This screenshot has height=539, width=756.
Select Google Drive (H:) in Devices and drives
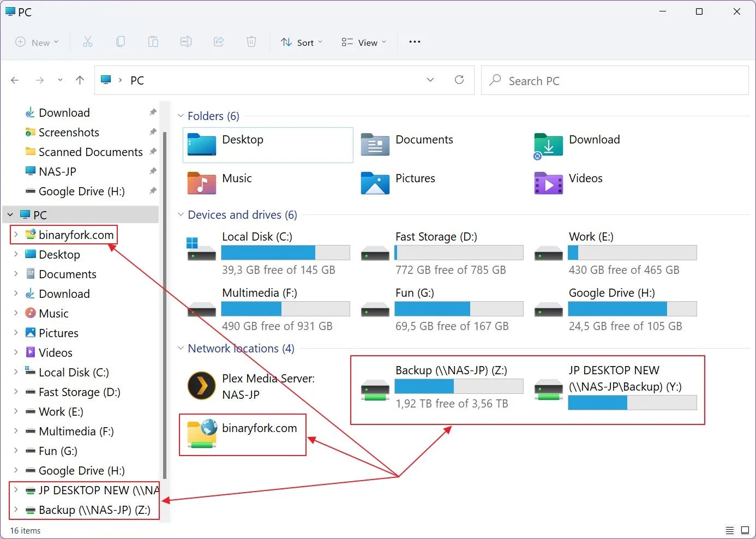[615, 309]
